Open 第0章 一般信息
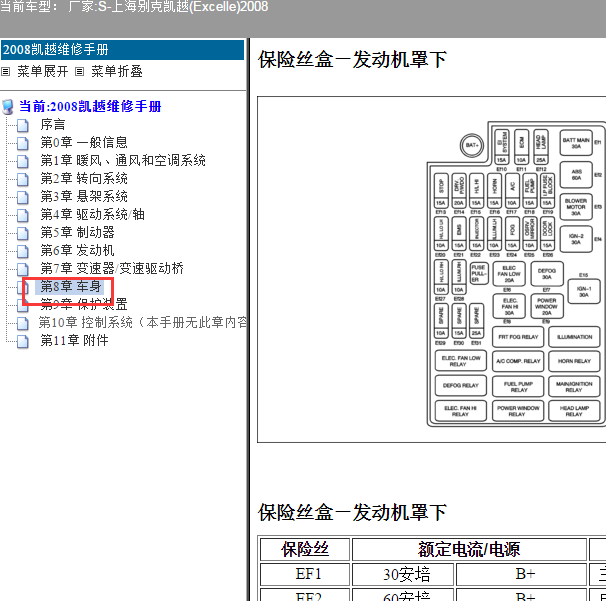Screen dimensions: 606x601 point(84,142)
